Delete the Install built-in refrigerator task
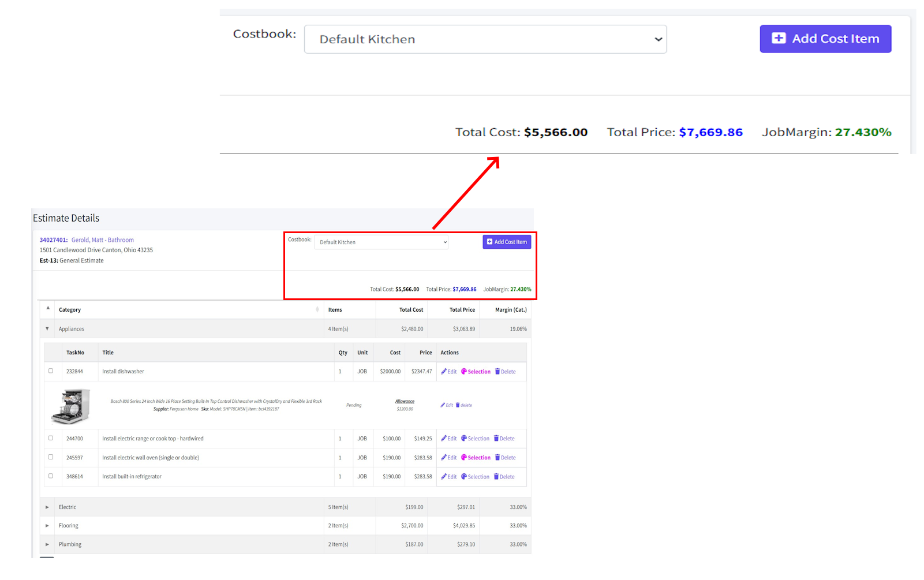924x580 pixels. point(504,477)
